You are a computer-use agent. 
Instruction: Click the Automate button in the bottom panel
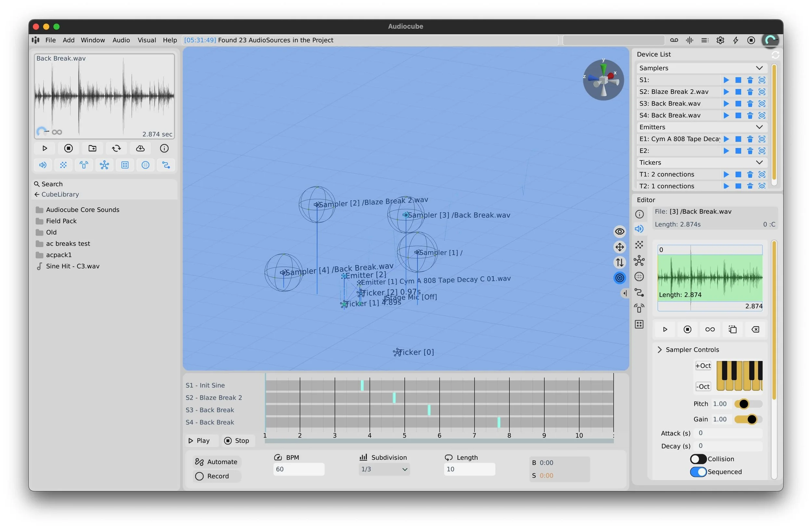[216, 461]
